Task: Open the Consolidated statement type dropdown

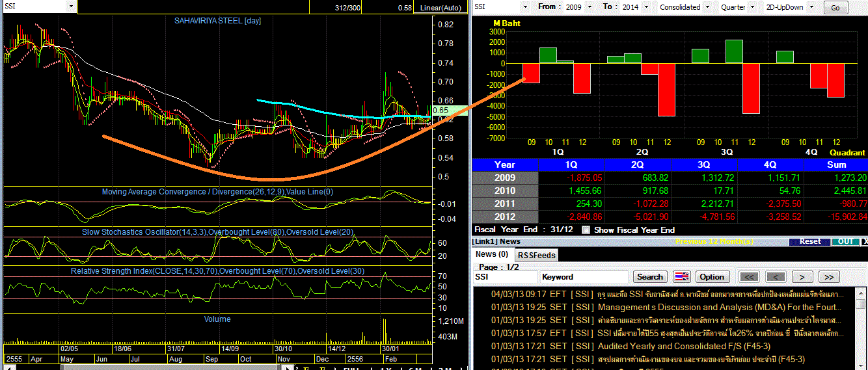Action: pyautogui.click(x=708, y=7)
